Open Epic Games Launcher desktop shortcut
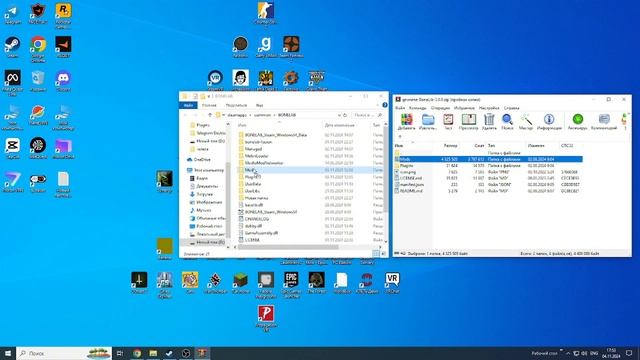This screenshot has height=360, width=640. coord(291,285)
